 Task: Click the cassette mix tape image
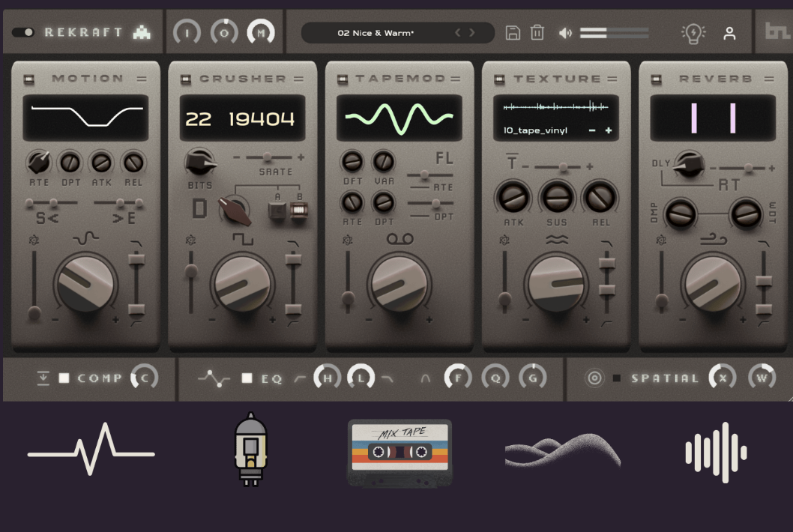coord(399,452)
